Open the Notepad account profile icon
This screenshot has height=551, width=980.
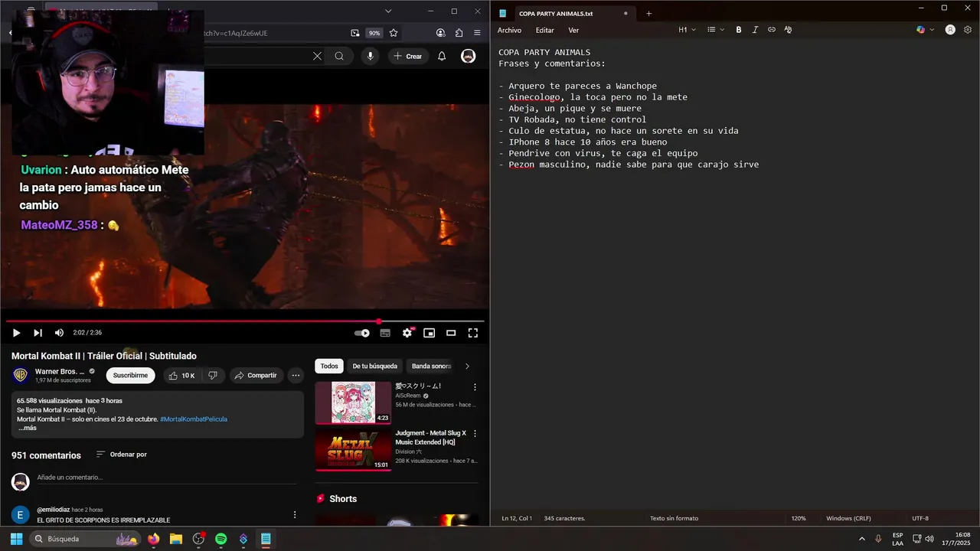tap(950, 30)
